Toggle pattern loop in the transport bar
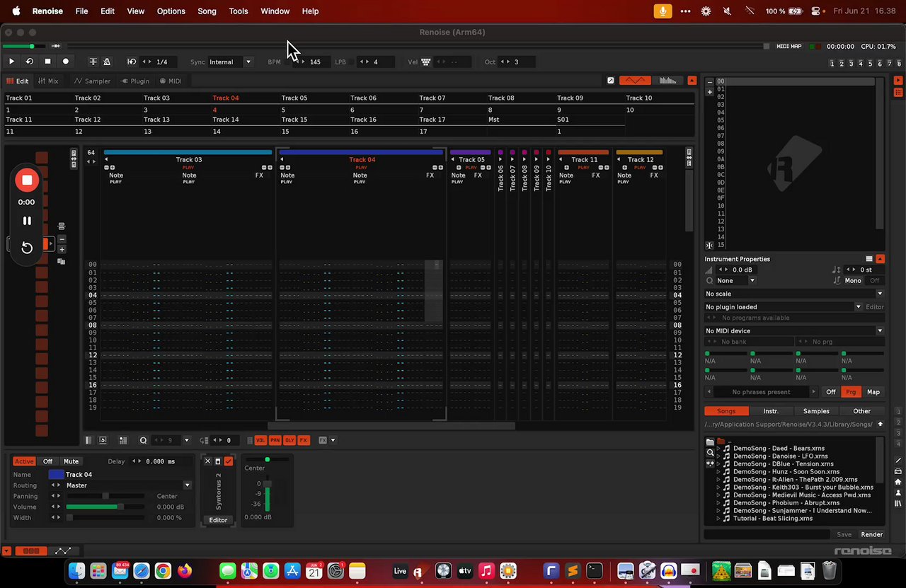The image size is (906, 588). tap(29, 62)
